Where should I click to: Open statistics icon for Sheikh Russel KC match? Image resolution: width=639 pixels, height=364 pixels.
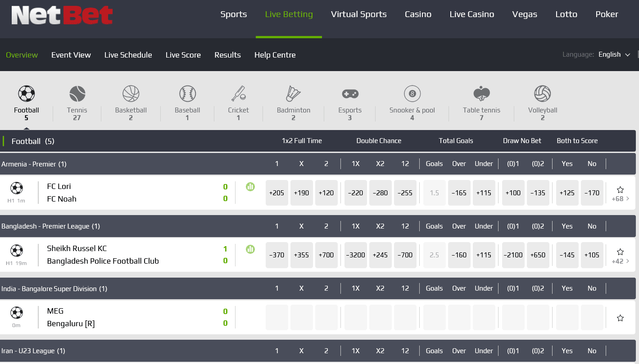[x=250, y=249]
